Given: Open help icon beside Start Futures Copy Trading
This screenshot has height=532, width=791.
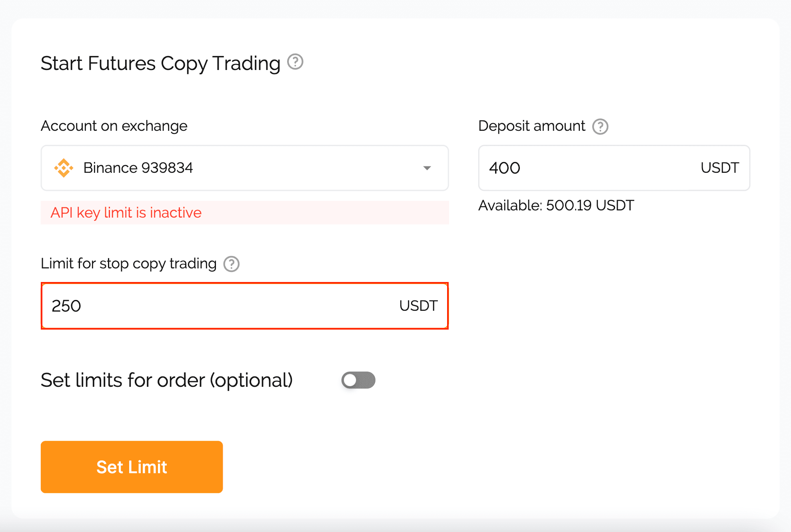Looking at the screenshot, I should coord(295,62).
